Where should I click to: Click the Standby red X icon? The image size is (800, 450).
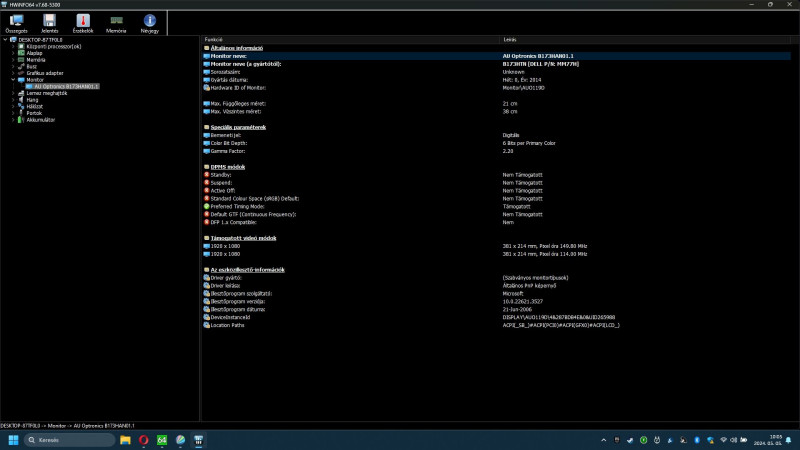[207, 174]
